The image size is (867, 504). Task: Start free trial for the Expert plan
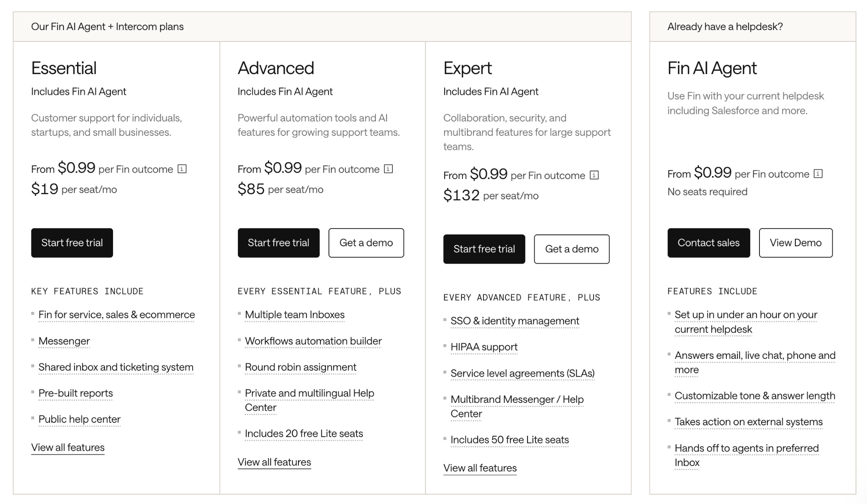484,249
